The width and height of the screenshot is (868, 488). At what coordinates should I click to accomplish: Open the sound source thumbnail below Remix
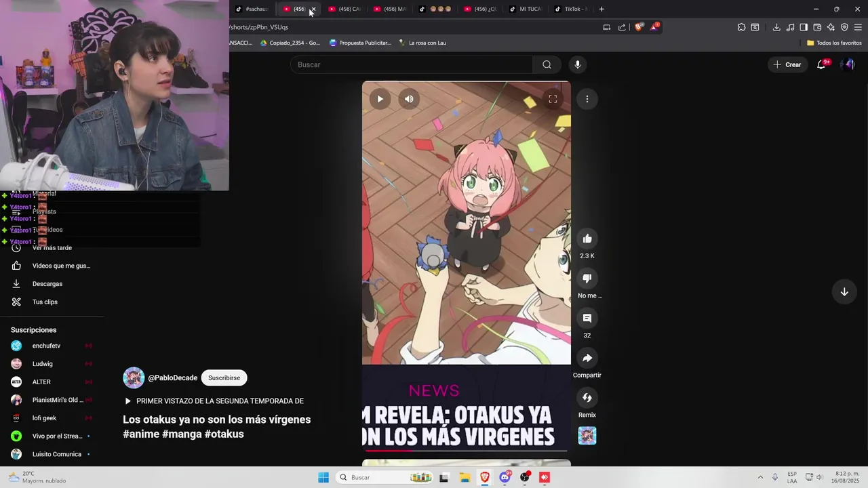[587, 436]
